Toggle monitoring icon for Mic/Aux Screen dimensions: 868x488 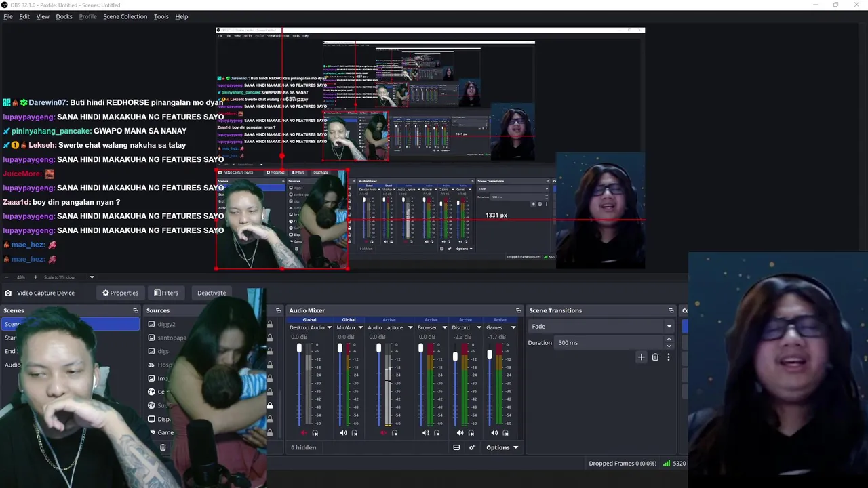pos(355,433)
